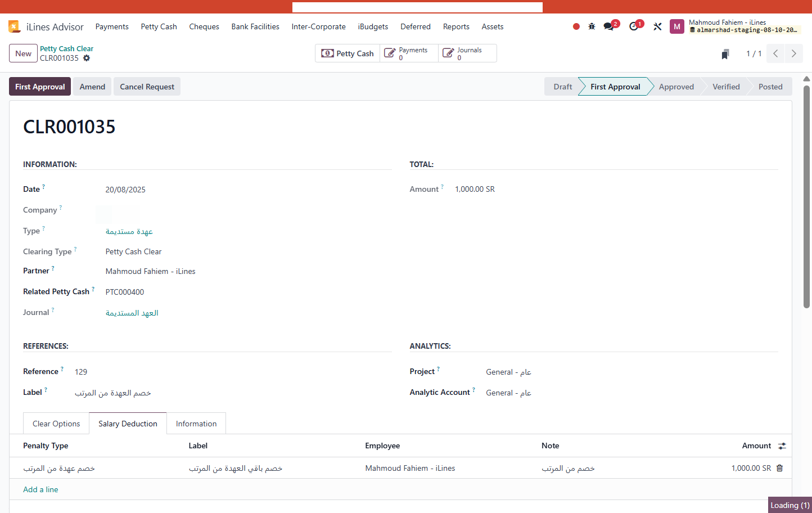Viewport: 812px width, 513px height.
Task: Click the New record button
Action: (23, 53)
